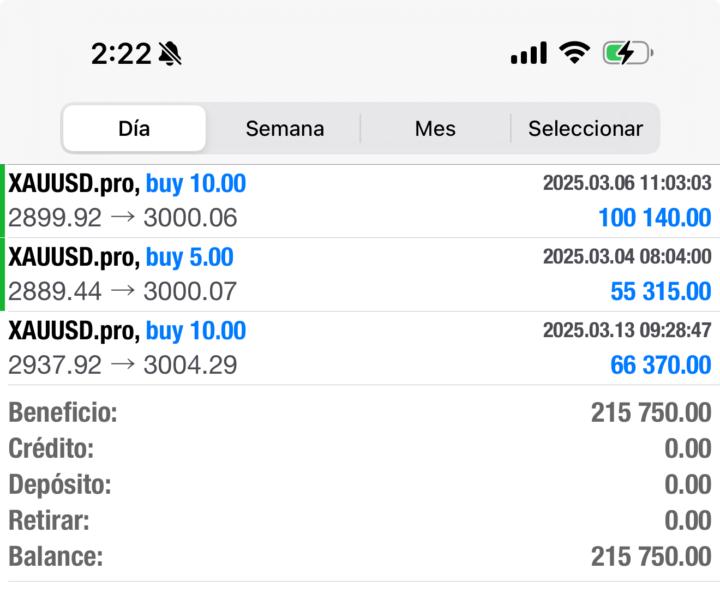Tap the Beneficio value 215 750.00
Screen dimensions: 720x599
tap(651, 412)
